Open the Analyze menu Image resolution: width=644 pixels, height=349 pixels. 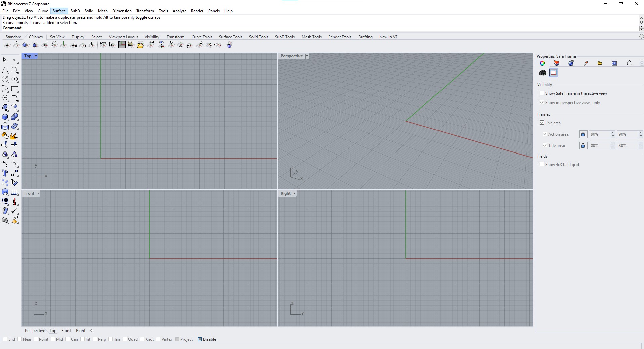[x=179, y=11]
